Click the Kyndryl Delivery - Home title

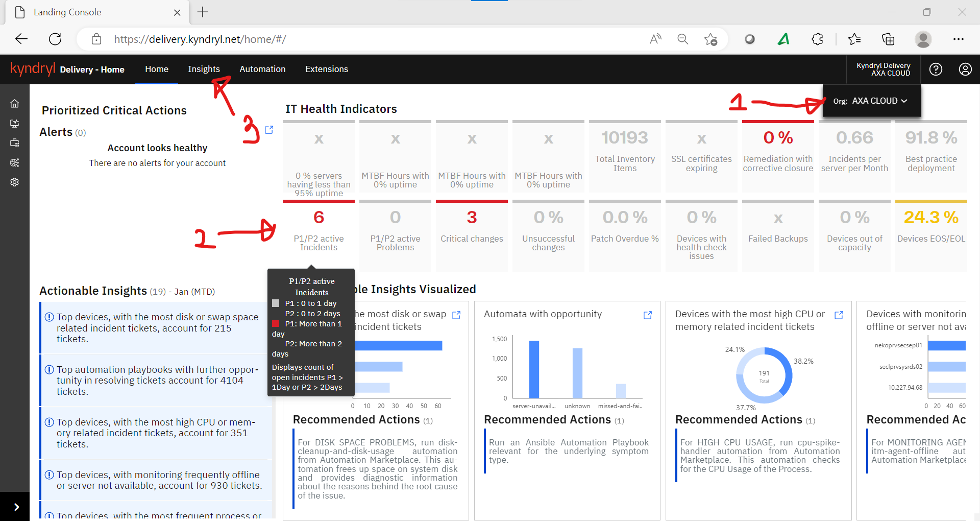click(x=92, y=69)
